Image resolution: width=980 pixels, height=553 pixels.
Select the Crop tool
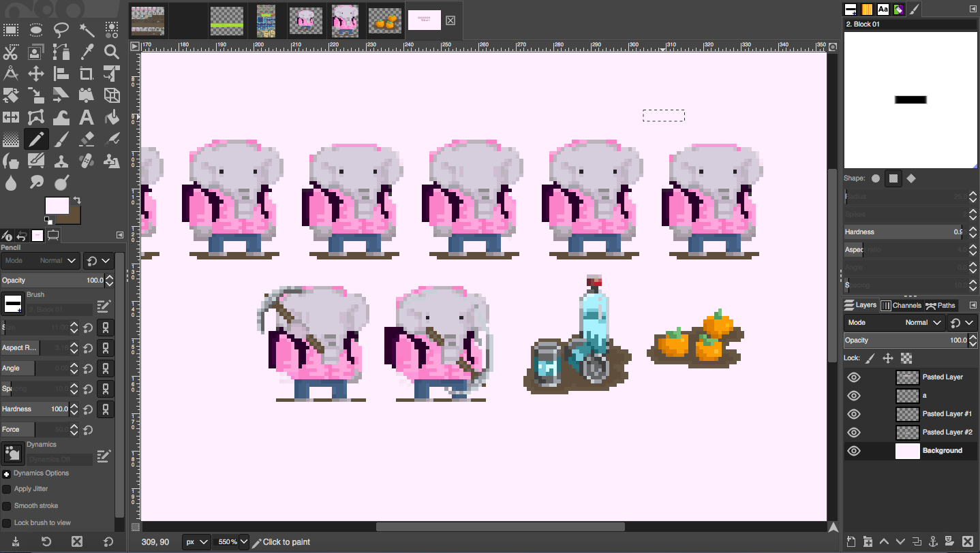coord(87,74)
